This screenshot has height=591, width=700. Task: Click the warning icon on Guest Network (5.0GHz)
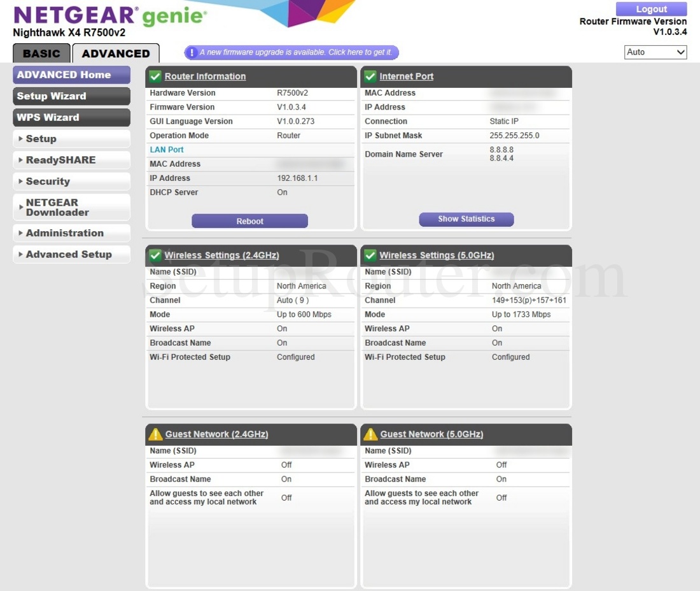point(370,434)
